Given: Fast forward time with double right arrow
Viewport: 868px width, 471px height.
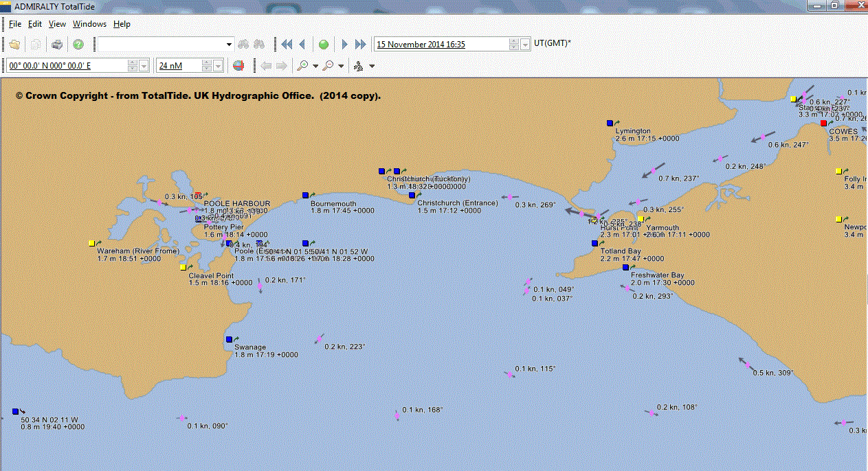Looking at the screenshot, I should [x=361, y=45].
